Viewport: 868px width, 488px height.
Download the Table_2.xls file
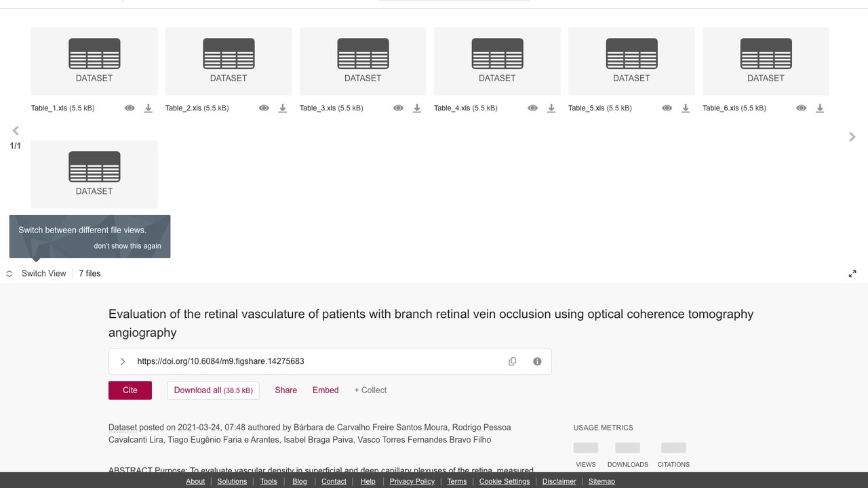282,108
